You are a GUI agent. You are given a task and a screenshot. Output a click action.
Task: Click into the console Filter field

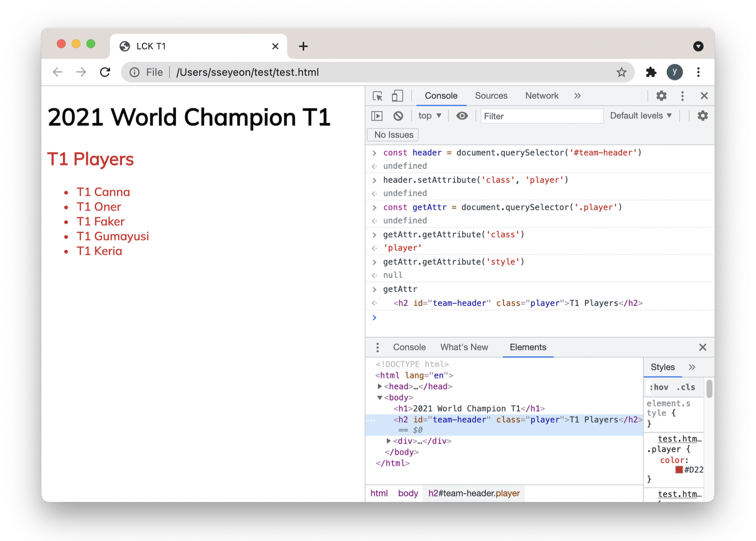(541, 116)
